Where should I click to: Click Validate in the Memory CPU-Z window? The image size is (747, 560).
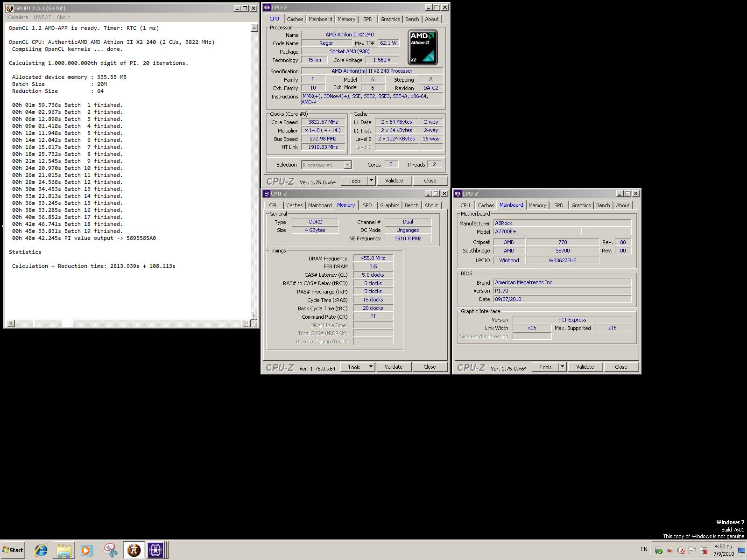(x=394, y=367)
